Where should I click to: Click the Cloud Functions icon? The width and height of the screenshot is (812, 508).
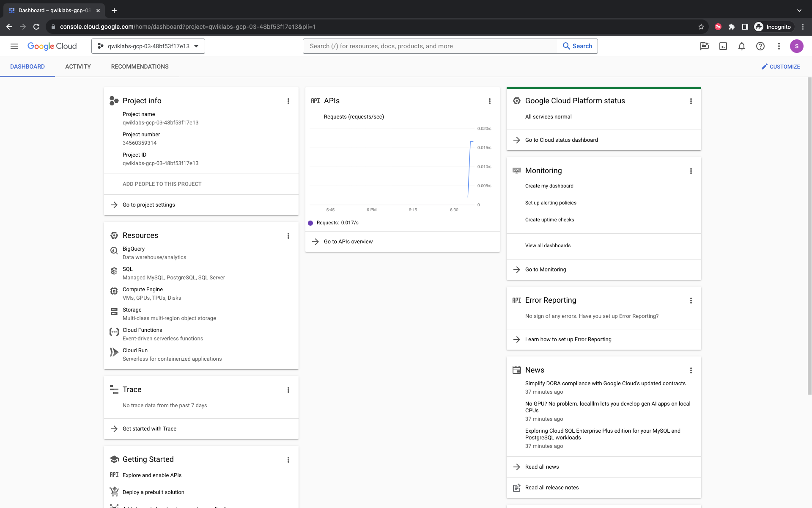114,332
